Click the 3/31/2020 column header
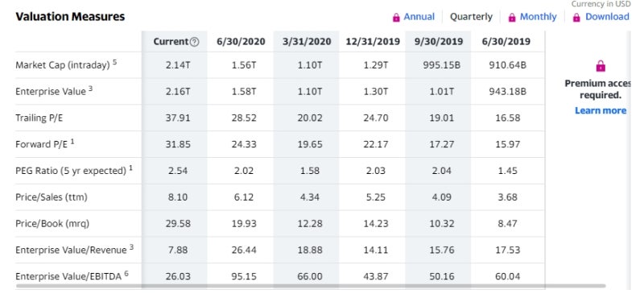Image resolution: width=644 pixels, height=298 pixels. (307, 42)
